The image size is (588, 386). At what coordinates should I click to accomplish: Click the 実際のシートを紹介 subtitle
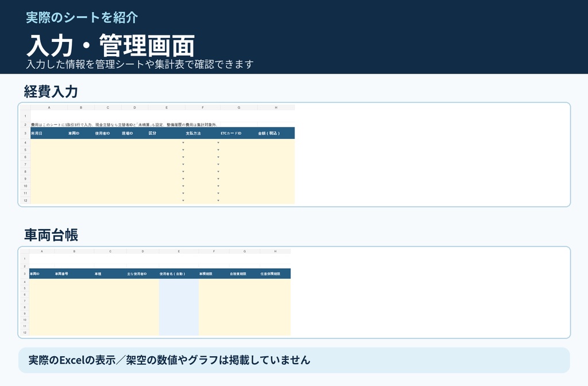82,18
